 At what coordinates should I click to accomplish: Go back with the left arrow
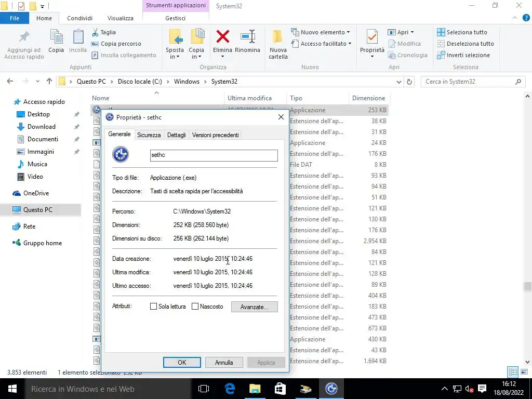point(10,82)
